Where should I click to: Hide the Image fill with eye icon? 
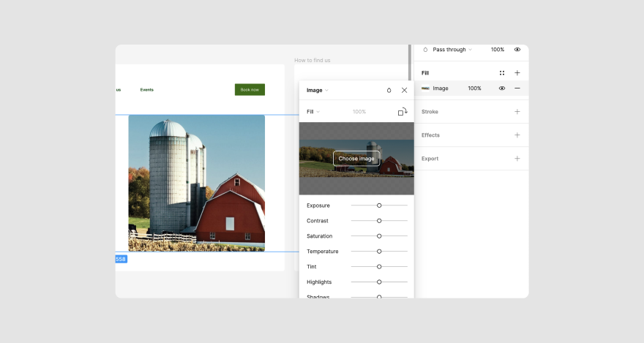(x=502, y=88)
